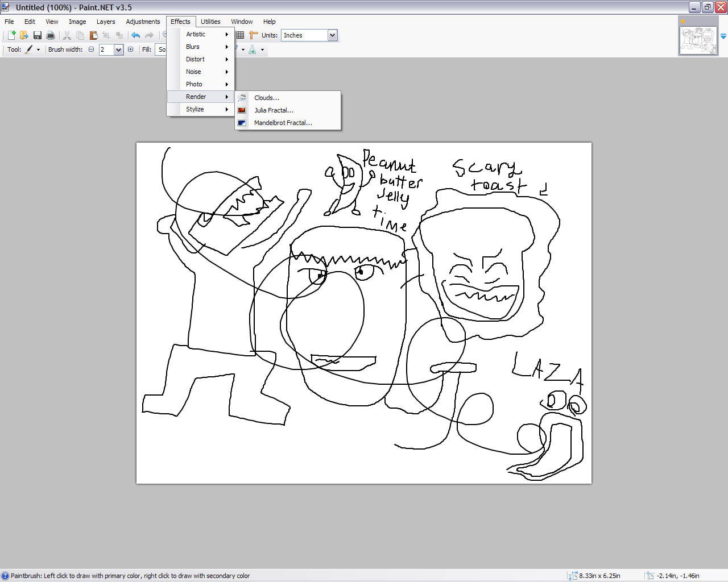The image size is (728, 582).
Task: Click the Undo arrow icon
Action: [x=135, y=35]
